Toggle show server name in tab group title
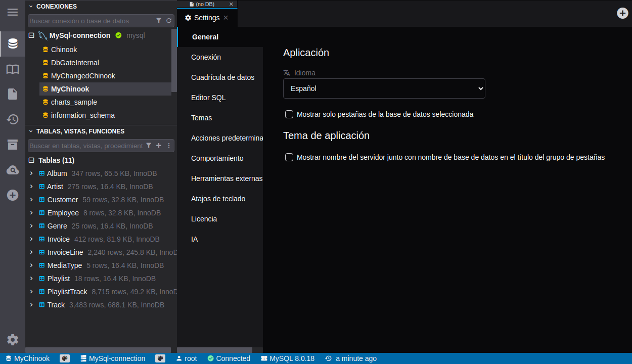Screen dimensions: 632x364 (x=289, y=157)
